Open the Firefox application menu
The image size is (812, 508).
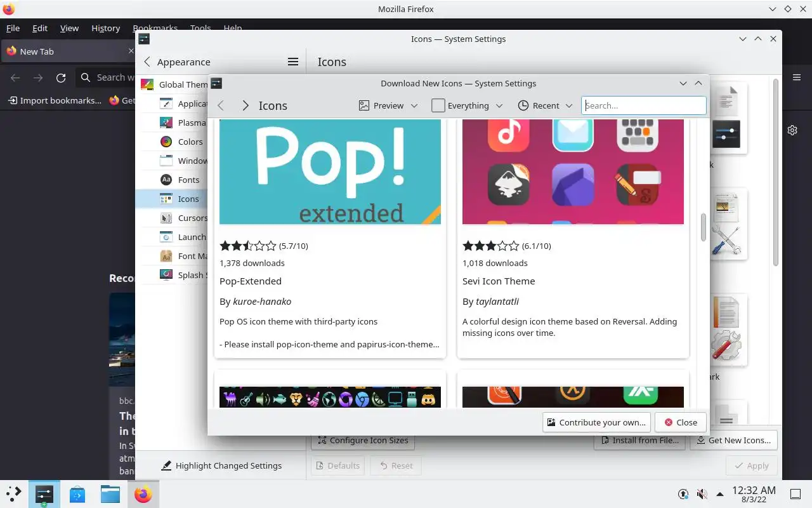tap(797, 77)
